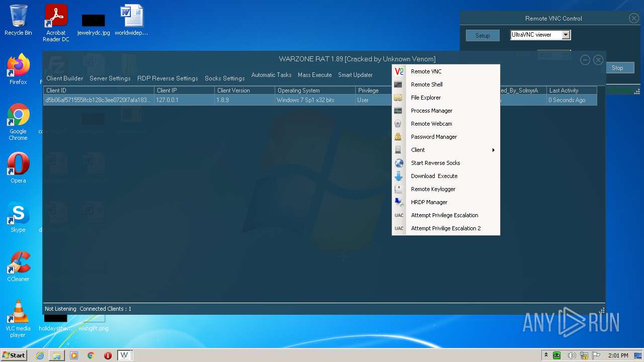Click UAC icon for Attempt Privilege Escalation
This screenshot has height=362, width=644.
[x=399, y=215]
